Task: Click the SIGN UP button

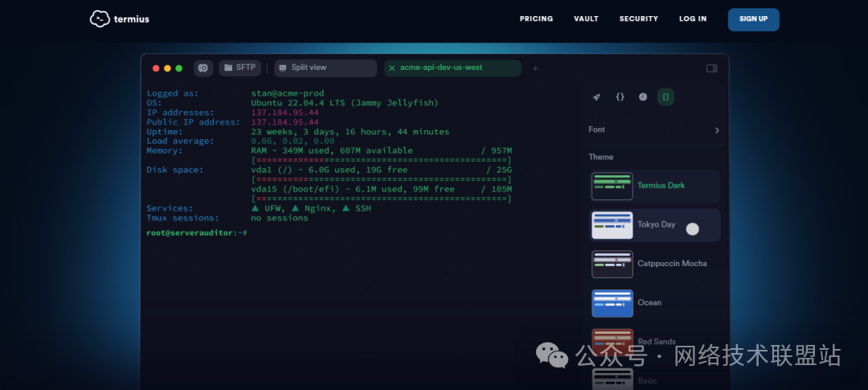Action: tap(753, 19)
